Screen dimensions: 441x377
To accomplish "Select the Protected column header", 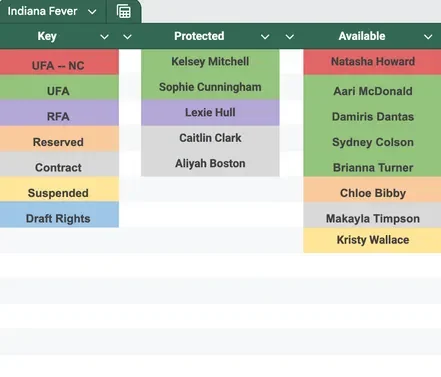I will pyautogui.click(x=199, y=36).
